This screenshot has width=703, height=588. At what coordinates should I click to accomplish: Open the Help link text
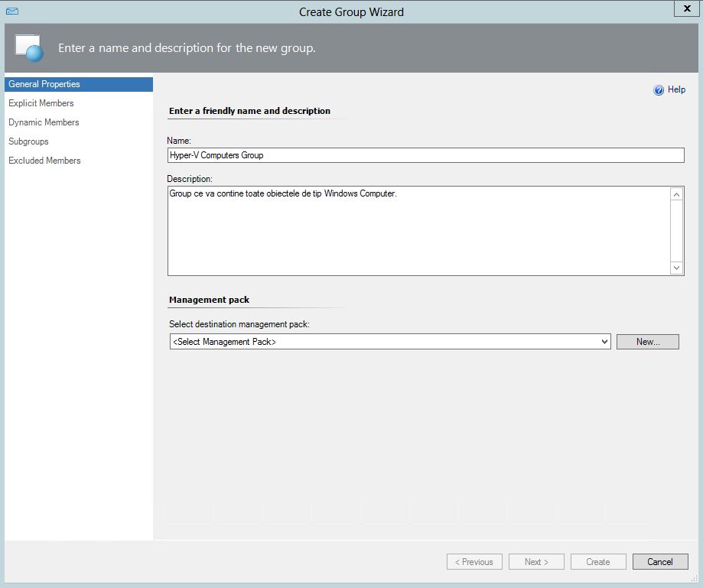[x=676, y=89]
